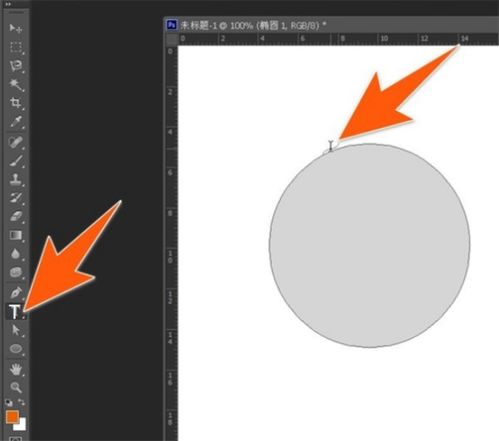Expand the toolbar with double-arrow at top
The image size is (499, 441).
point(8,4)
